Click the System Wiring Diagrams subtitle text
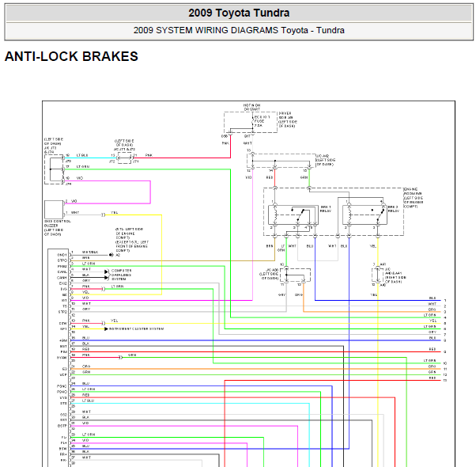476x467 pixels. point(239,30)
